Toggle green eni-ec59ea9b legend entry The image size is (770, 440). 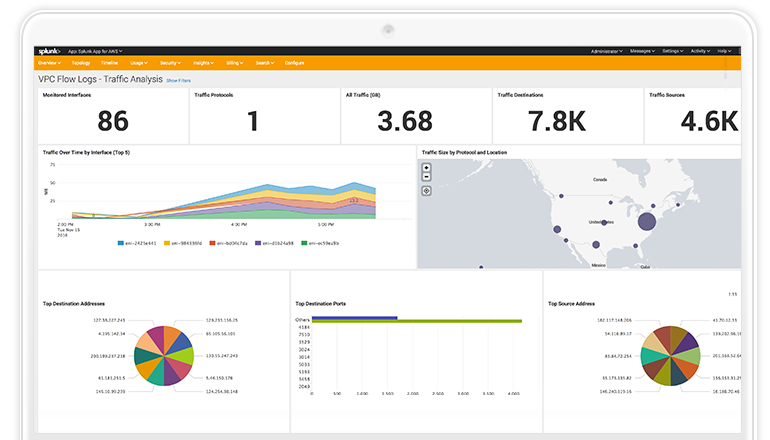[x=320, y=243]
